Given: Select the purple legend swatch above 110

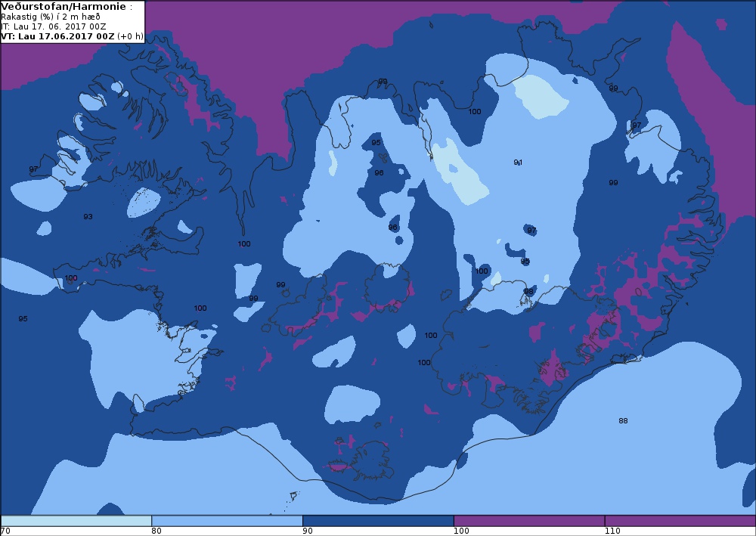Looking at the screenshot, I should pyautogui.click(x=680, y=521).
